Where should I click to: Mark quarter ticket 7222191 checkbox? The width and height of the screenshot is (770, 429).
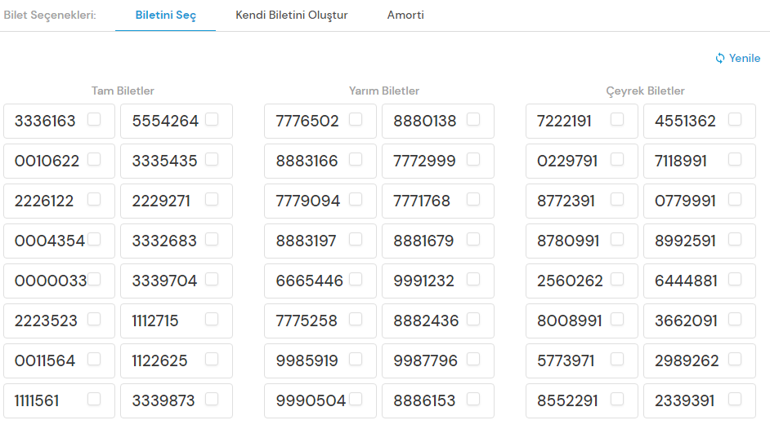point(617,119)
